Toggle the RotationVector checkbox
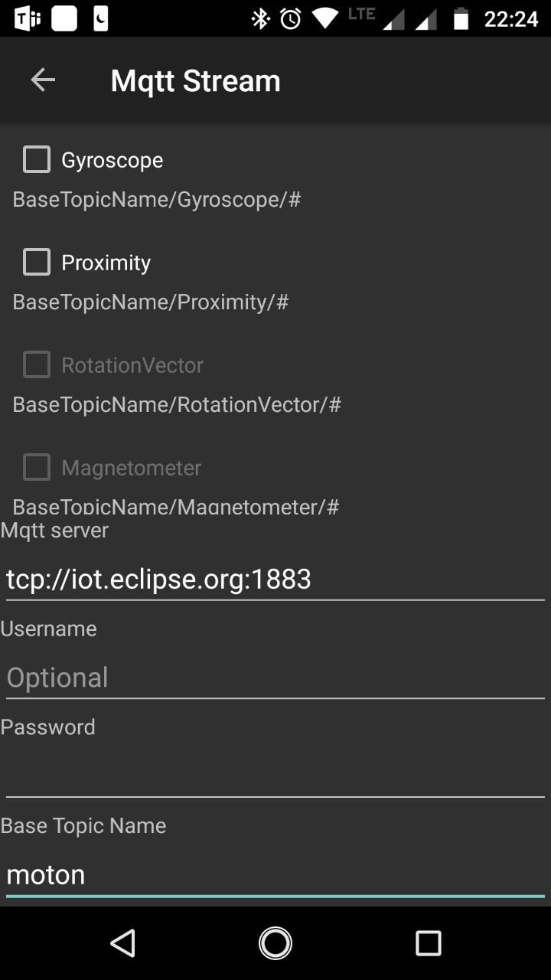The height and width of the screenshot is (980, 551). click(x=37, y=365)
